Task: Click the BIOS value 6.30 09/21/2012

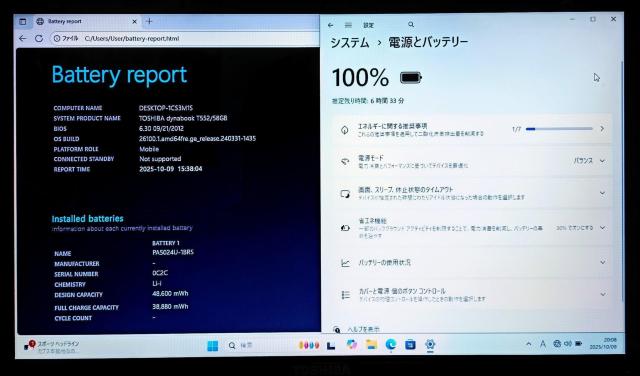Action: coord(161,129)
